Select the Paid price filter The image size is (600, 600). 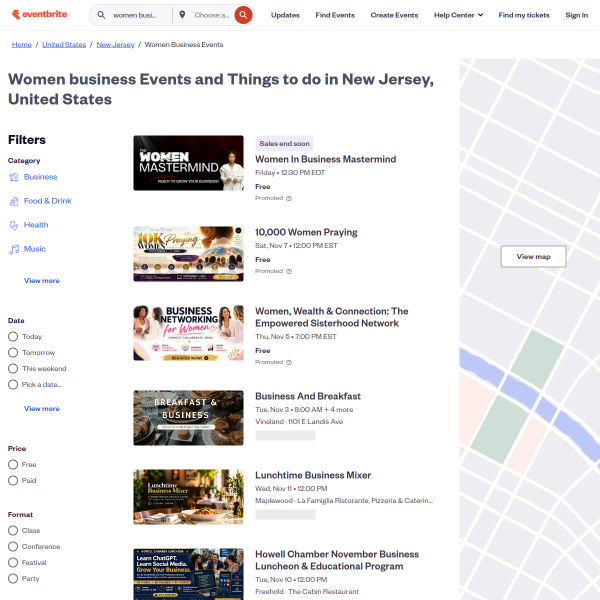[13, 481]
